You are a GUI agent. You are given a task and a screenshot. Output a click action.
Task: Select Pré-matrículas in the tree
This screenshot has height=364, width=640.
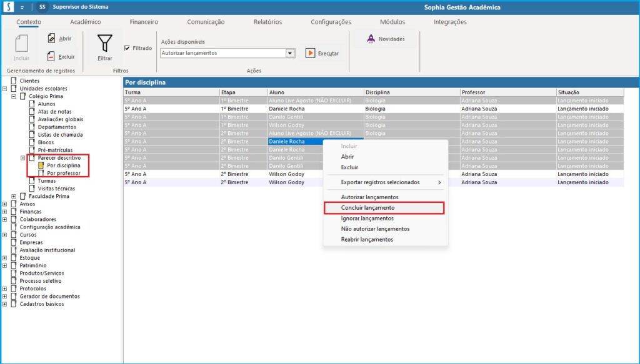point(55,150)
